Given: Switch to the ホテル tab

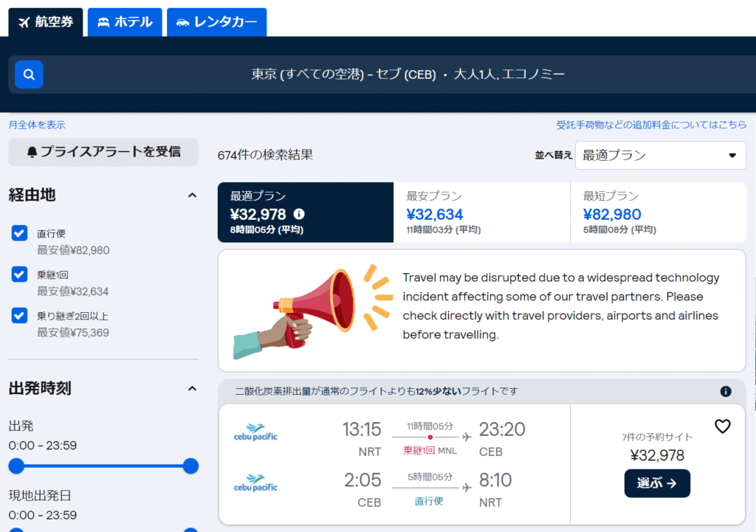Looking at the screenshot, I should click(125, 22).
